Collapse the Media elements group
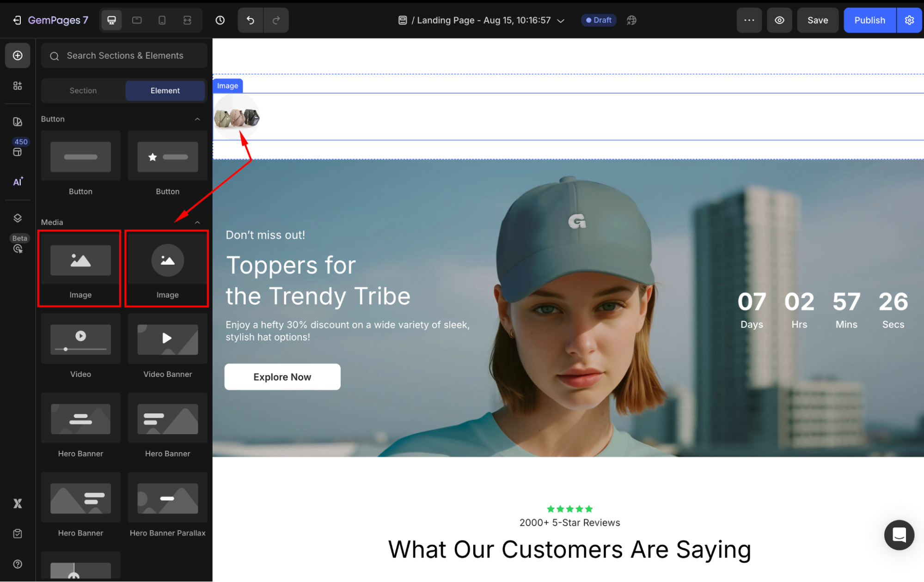The height and width of the screenshot is (582, 924). pyautogui.click(x=197, y=223)
